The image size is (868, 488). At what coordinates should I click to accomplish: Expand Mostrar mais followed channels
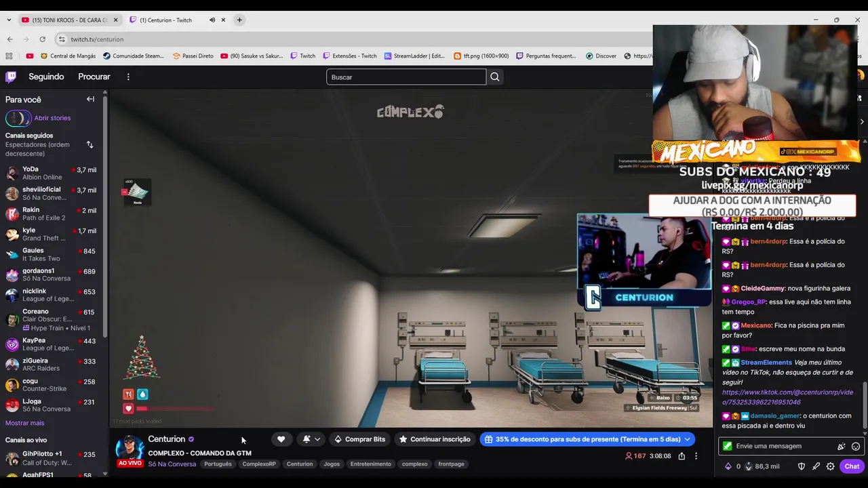pyautogui.click(x=25, y=423)
